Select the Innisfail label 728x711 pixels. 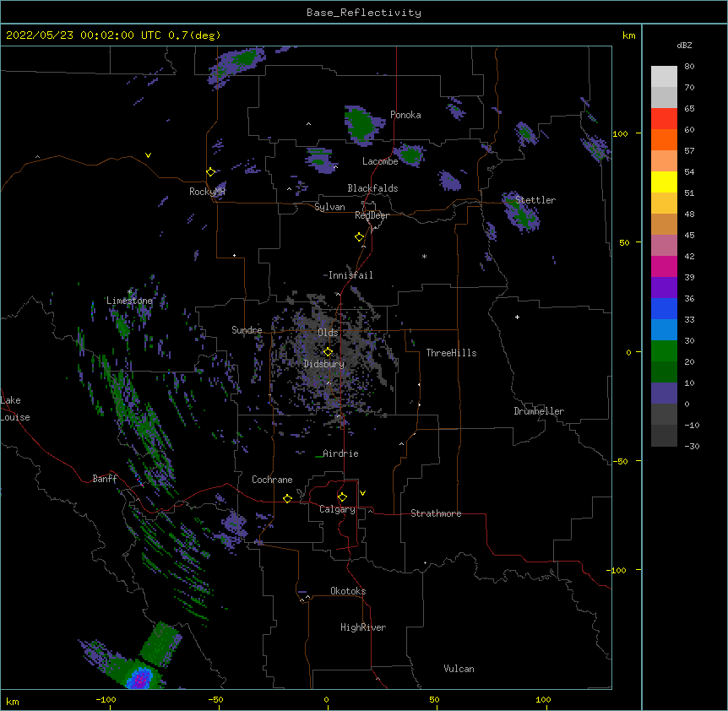350,275
